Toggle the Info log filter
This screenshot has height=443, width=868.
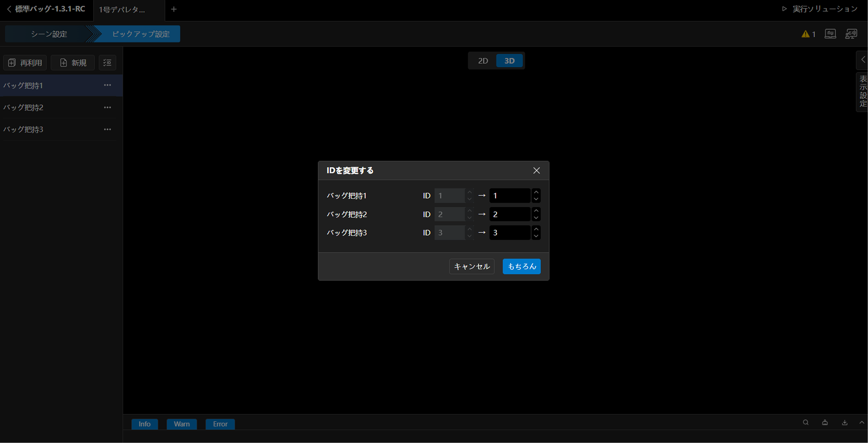pyautogui.click(x=145, y=424)
